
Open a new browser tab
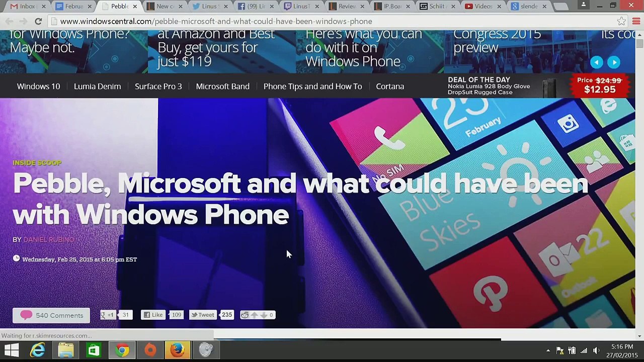click(x=560, y=7)
